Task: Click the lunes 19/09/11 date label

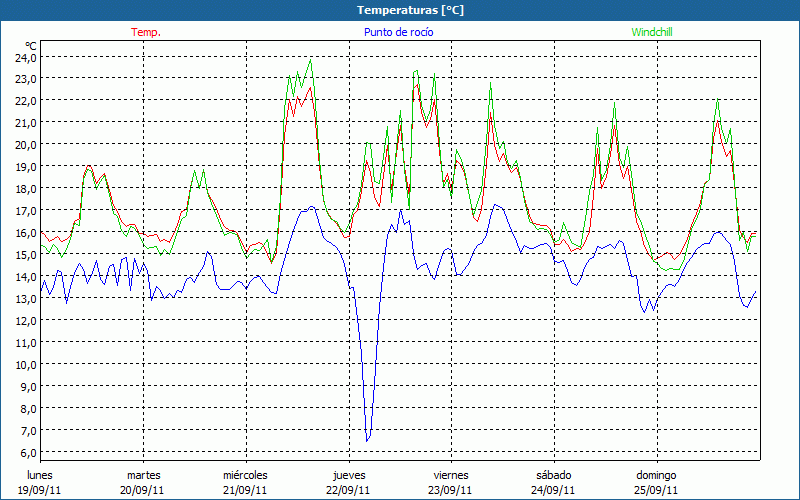Action: [x=40, y=482]
